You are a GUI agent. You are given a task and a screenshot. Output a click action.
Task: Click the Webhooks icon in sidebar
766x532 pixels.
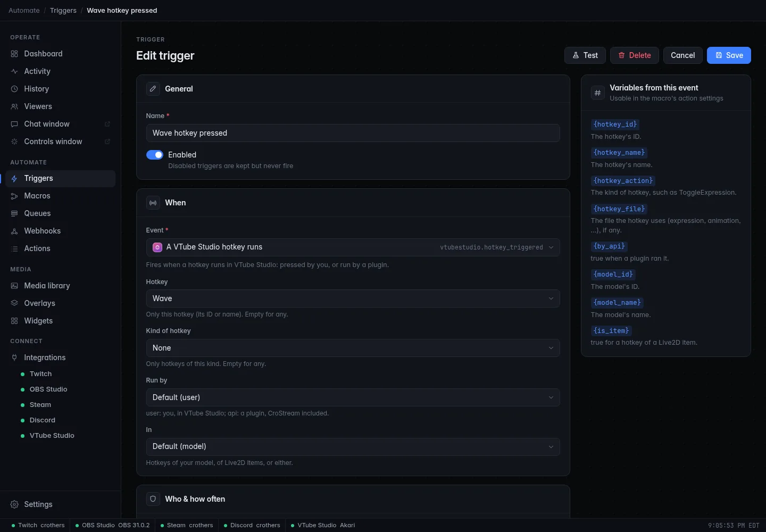pyautogui.click(x=14, y=231)
